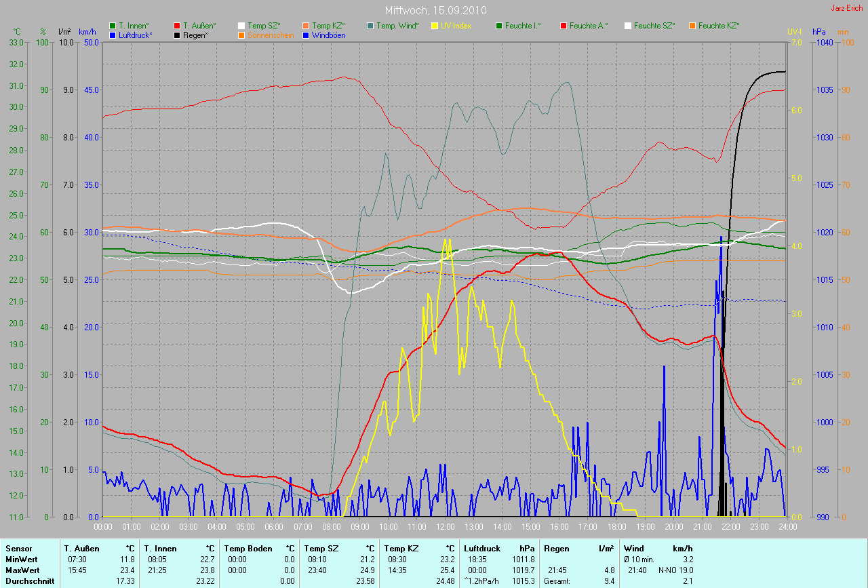Select the Feuchte A. legend label

tap(589, 26)
